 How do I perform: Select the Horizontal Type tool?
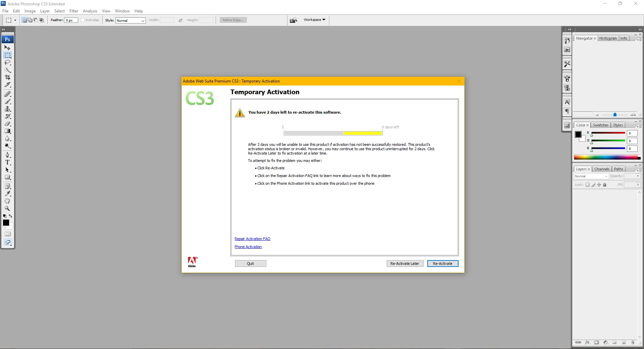[x=7, y=162]
